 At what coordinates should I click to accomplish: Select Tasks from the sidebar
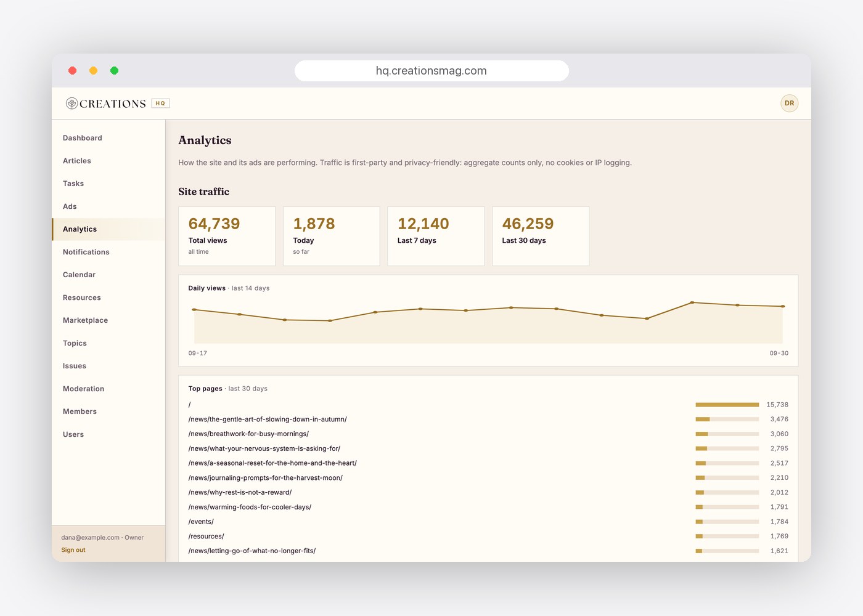[108, 184]
